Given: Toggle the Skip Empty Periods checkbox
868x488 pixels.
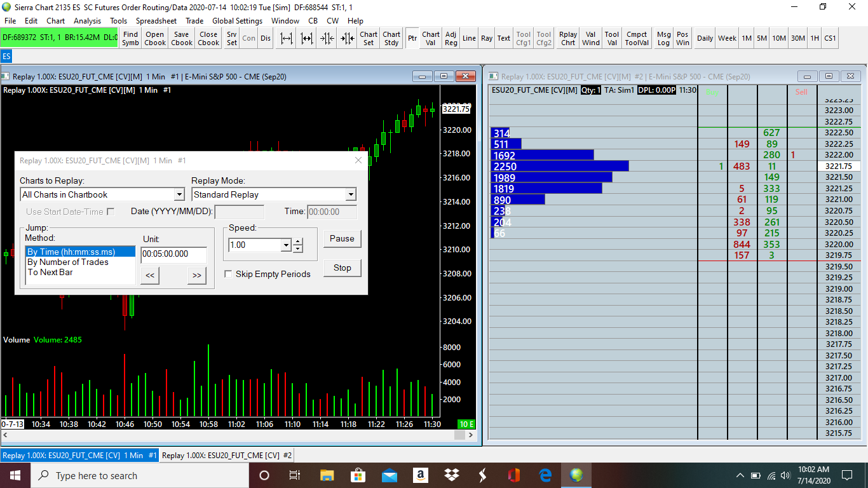Looking at the screenshot, I should coord(229,274).
